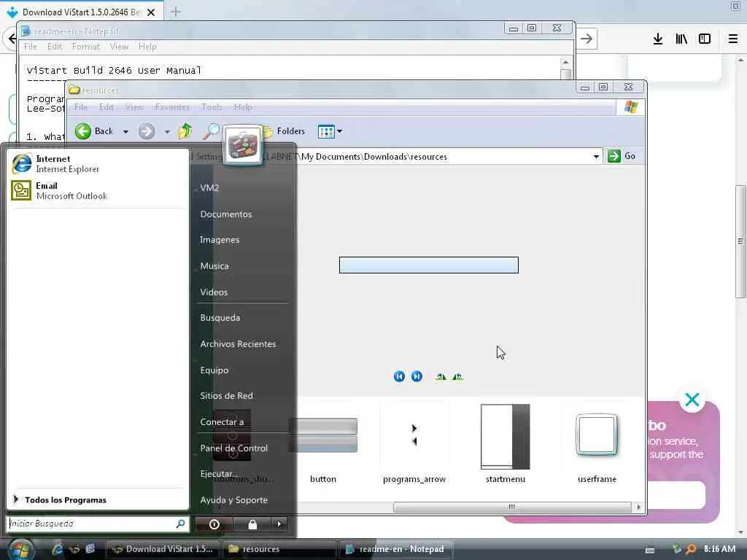Screen dimensions: 747x560
Task: Click previous image filmstrip button
Action: [399, 377]
